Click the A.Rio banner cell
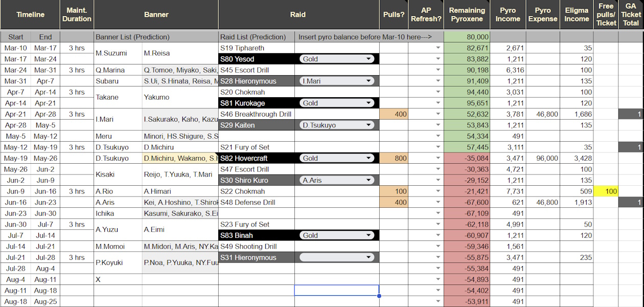This screenshot has width=644, height=307. point(118,191)
